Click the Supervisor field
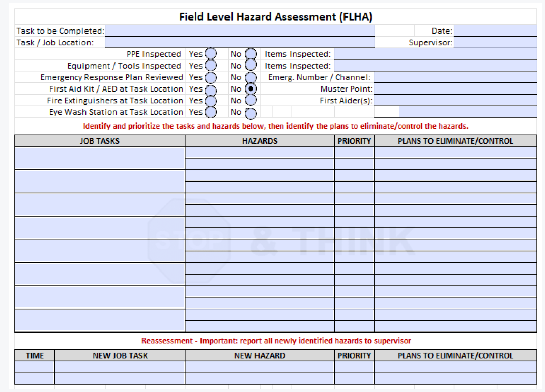 (496, 43)
